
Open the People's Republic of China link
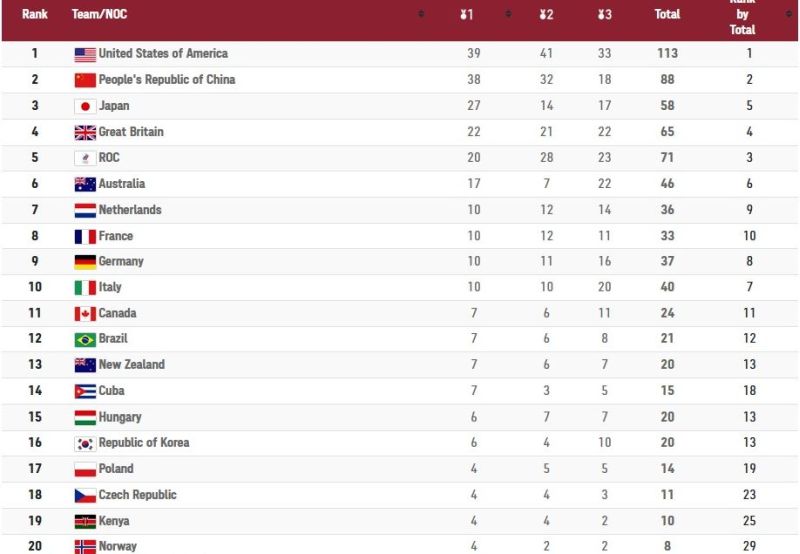pyautogui.click(x=166, y=80)
